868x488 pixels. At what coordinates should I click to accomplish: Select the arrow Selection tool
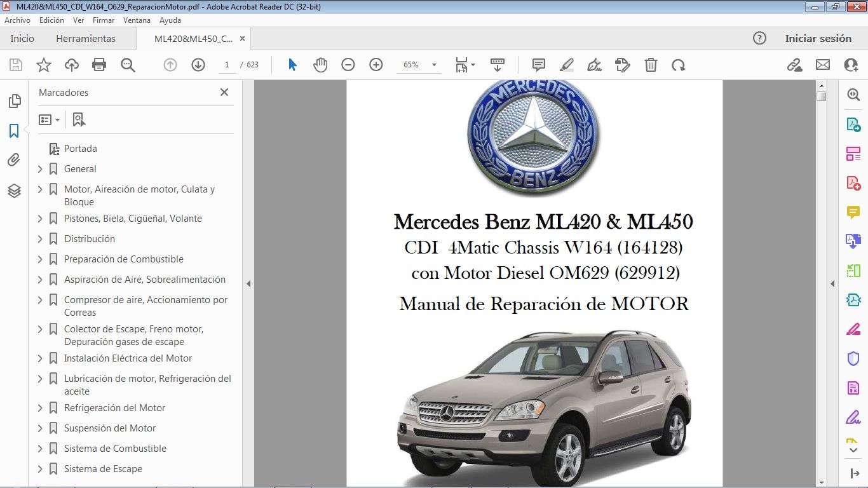pyautogui.click(x=292, y=64)
